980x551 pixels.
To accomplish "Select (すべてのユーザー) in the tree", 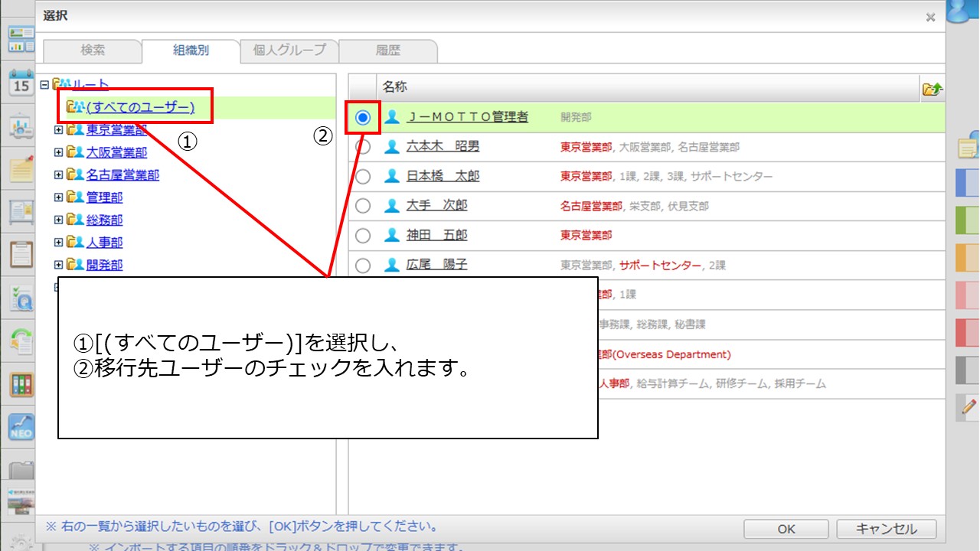I will click(140, 107).
